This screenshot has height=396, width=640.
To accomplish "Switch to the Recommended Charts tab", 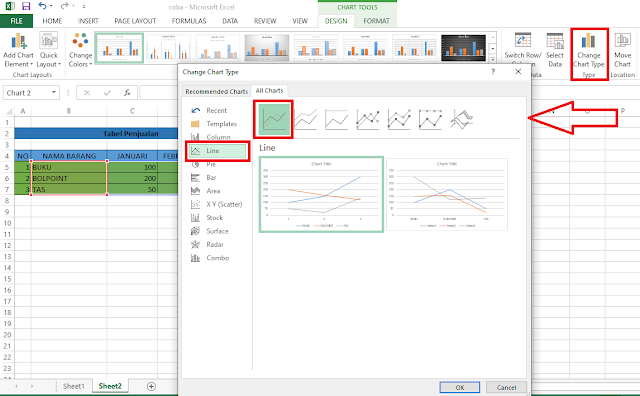I will point(216,91).
